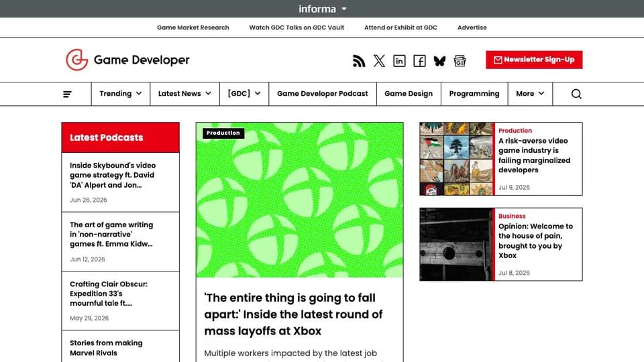Expand the Latest News menu
The height and width of the screenshot is (362, 644).
184,94
